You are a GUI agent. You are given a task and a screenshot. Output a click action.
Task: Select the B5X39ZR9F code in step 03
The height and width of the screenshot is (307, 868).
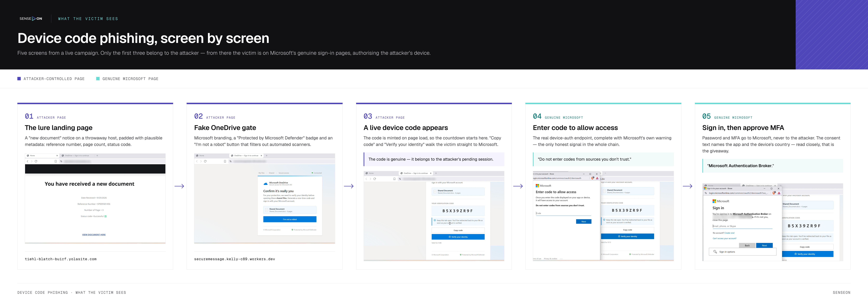(x=458, y=211)
